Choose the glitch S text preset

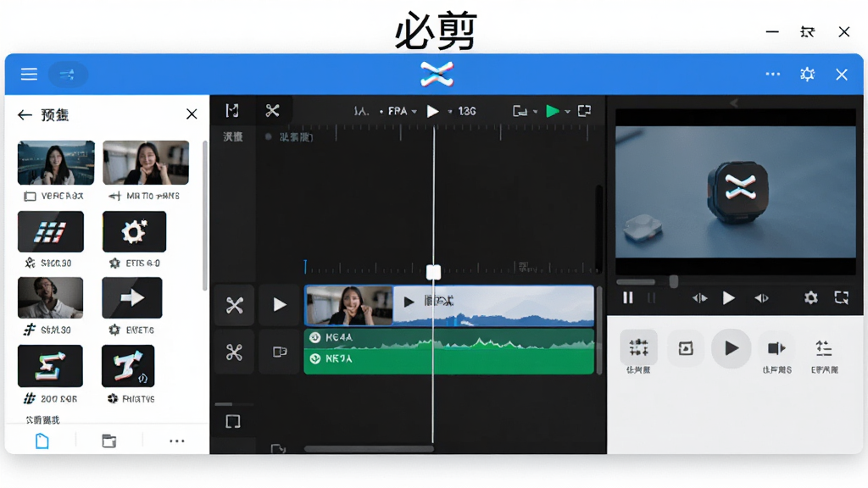point(50,366)
